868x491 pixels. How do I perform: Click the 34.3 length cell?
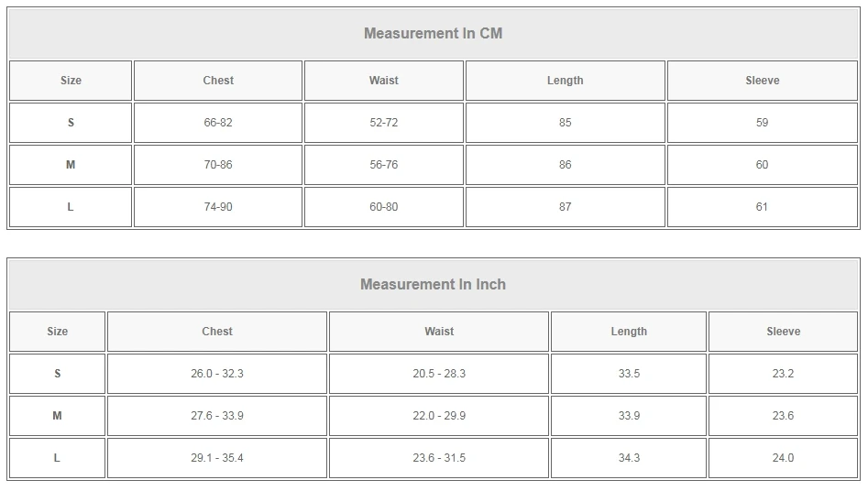[x=629, y=458]
